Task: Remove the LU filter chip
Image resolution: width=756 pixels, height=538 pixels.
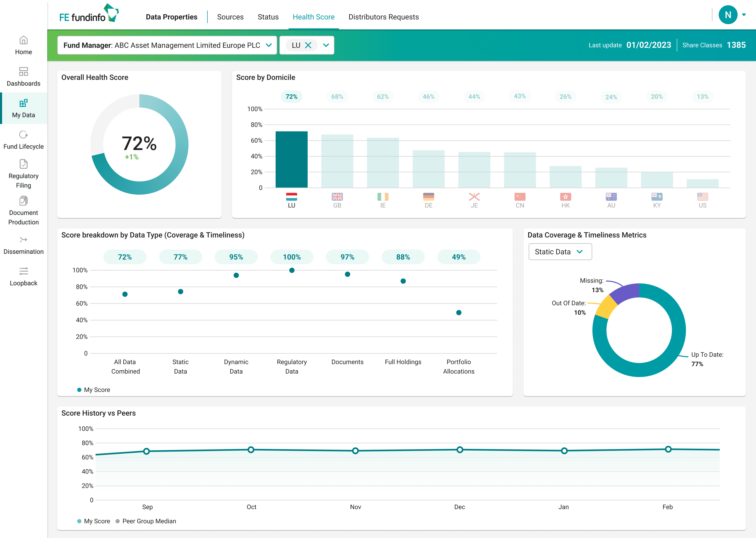Action: (308, 45)
